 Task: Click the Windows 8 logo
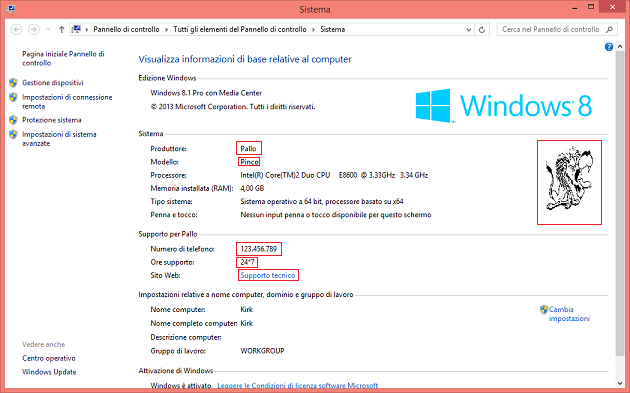pyautogui.click(x=503, y=106)
